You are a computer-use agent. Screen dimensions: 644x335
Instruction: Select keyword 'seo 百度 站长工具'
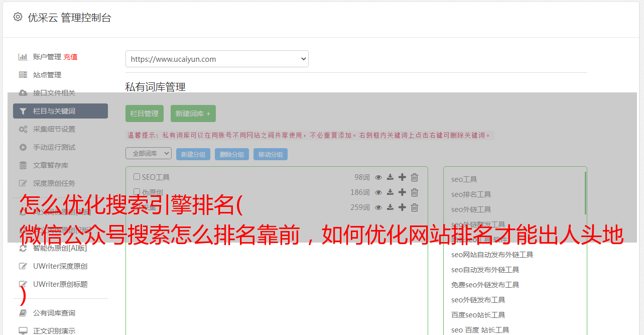coord(480,330)
